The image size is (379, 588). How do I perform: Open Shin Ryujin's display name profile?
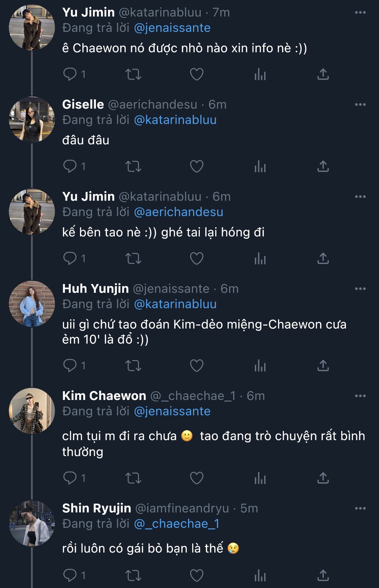(96, 508)
